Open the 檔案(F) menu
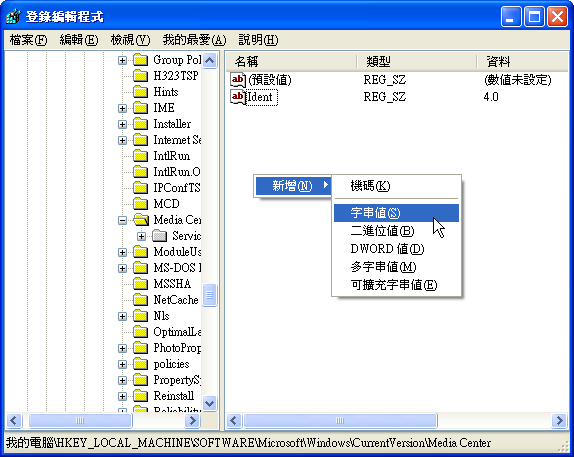Viewport: 574px width, 457px height. coord(28,40)
